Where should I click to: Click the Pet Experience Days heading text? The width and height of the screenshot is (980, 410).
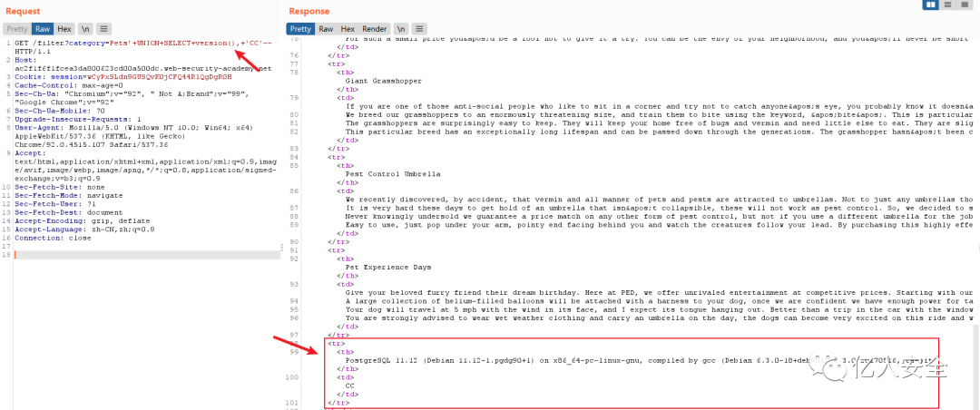[x=388, y=267]
